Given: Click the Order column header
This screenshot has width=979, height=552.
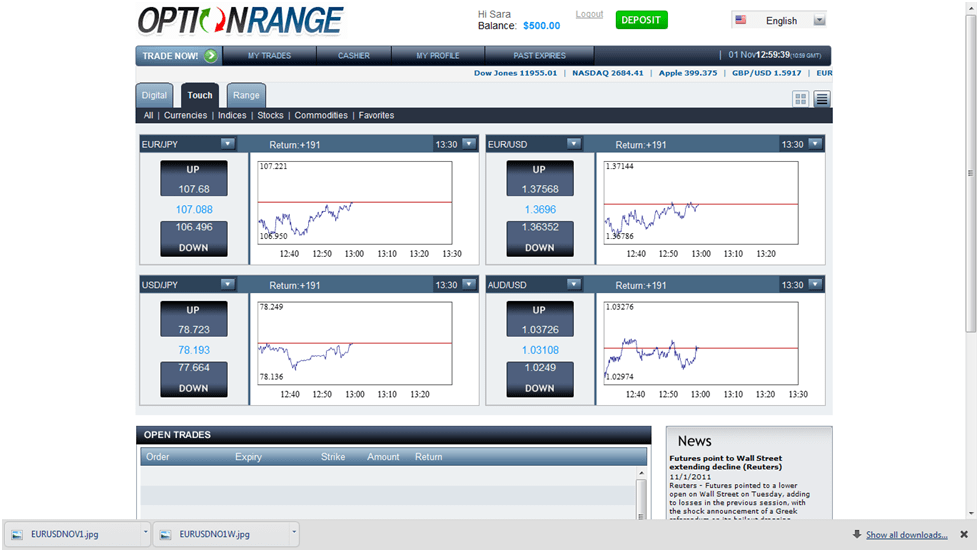Looking at the screenshot, I should click(x=157, y=457).
